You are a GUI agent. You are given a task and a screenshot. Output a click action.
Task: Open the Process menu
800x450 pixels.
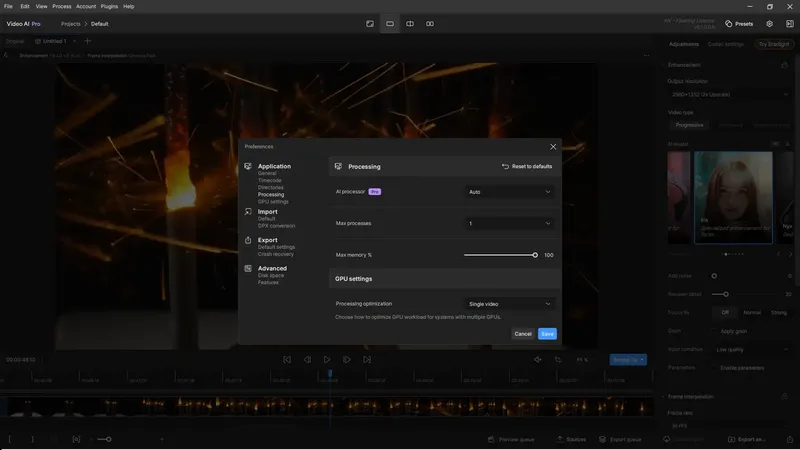pyautogui.click(x=61, y=6)
